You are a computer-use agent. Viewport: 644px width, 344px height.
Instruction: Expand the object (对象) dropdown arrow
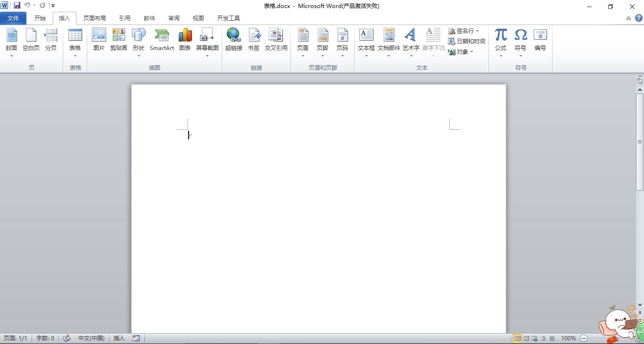[x=471, y=52]
